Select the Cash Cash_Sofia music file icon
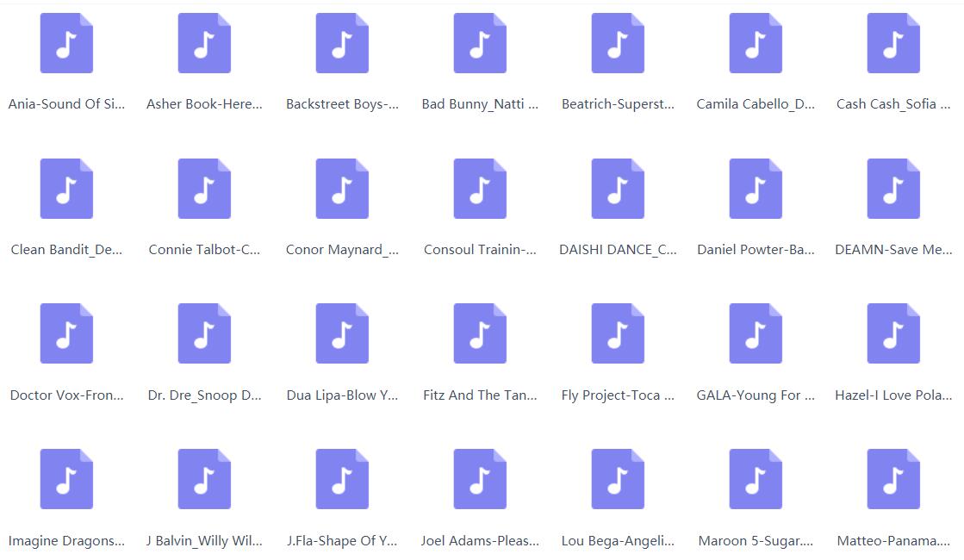The width and height of the screenshot is (964, 560). click(893, 43)
